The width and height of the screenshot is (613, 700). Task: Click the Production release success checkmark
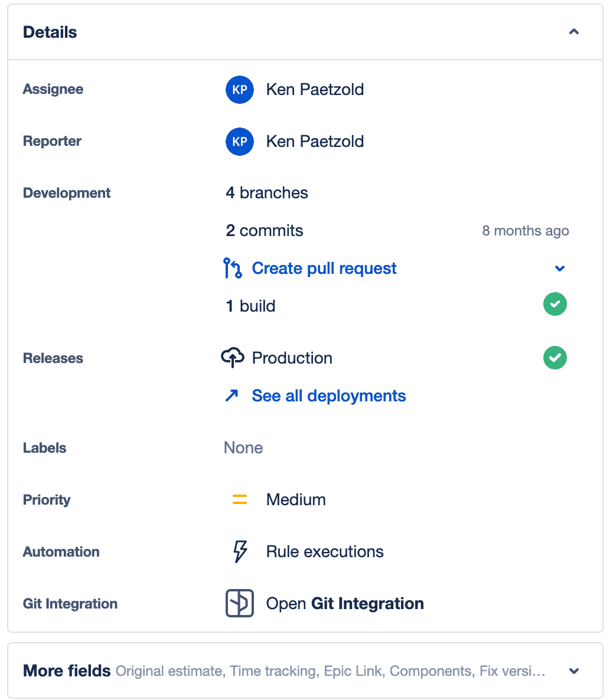point(555,358)
